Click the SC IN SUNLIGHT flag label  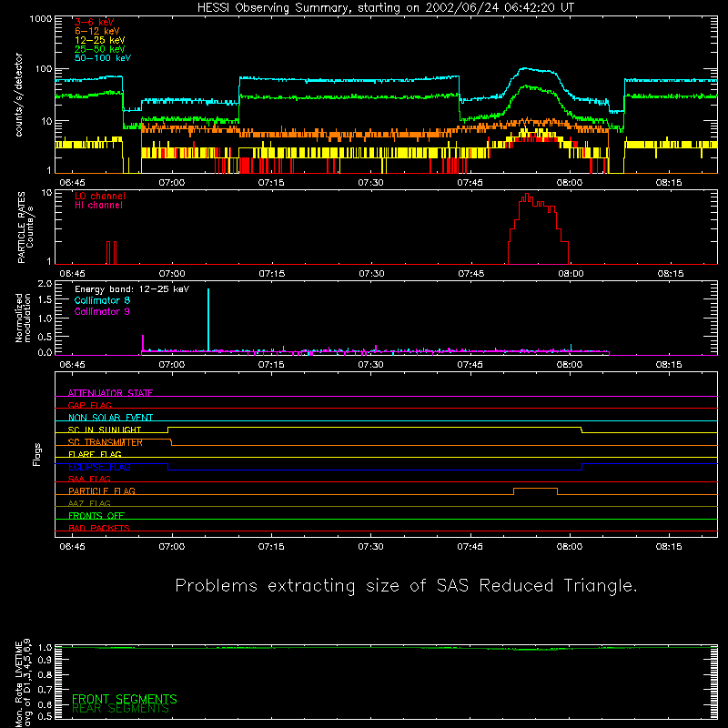[x=105, y=430]
